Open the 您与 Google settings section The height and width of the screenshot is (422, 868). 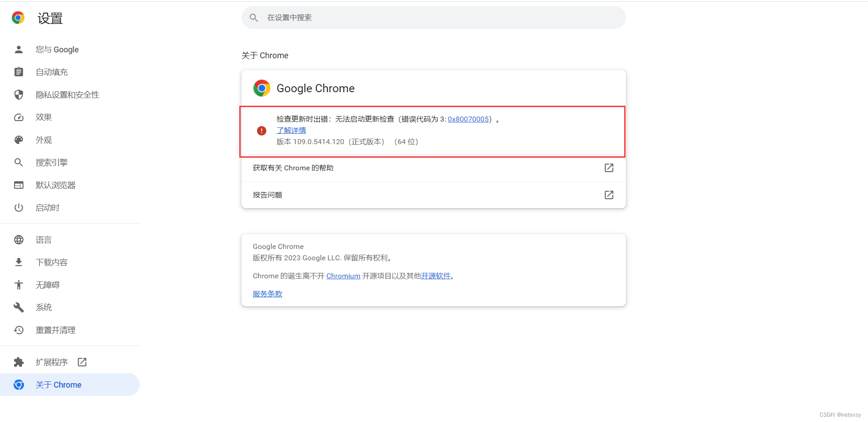click(x=57, y=49)
